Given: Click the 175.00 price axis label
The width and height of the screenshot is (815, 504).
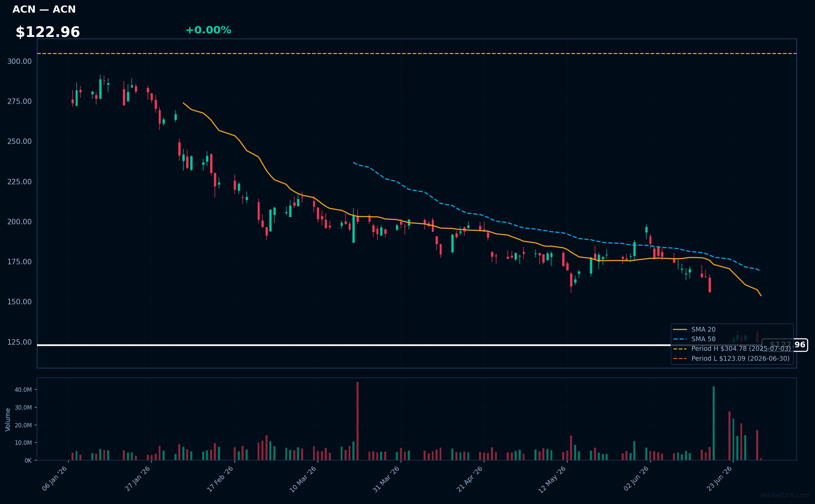Looking at the screenshot, I should pyautogui.click(x=20, y=262).
